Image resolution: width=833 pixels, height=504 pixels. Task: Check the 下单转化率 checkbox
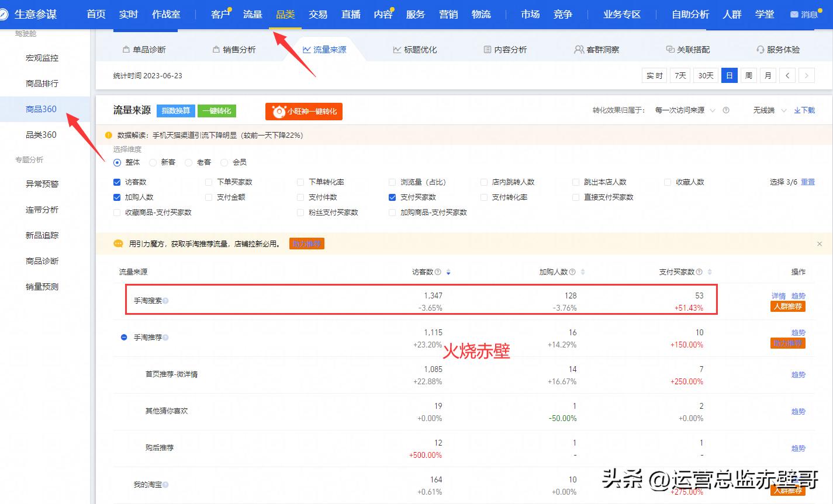(300, 182)
